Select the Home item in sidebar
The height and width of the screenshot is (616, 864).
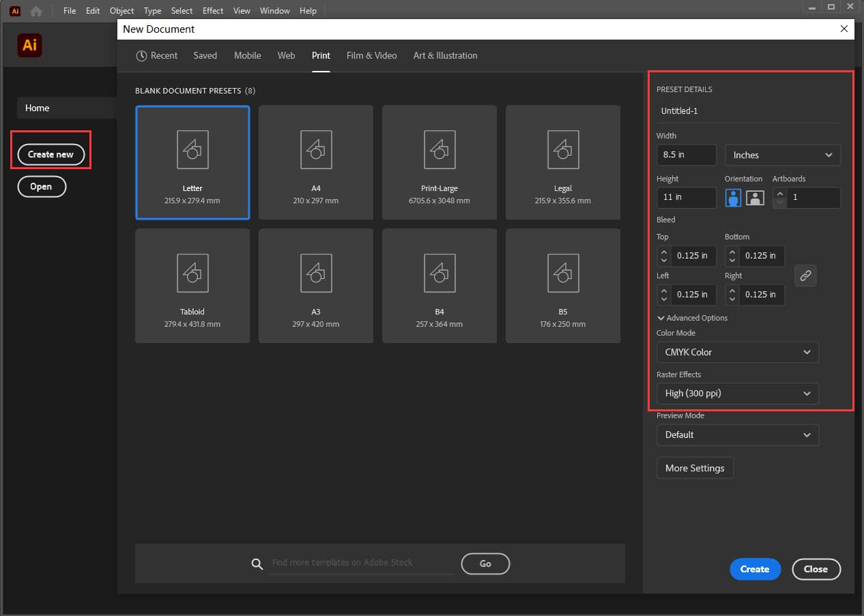click(x=67, y=108)
